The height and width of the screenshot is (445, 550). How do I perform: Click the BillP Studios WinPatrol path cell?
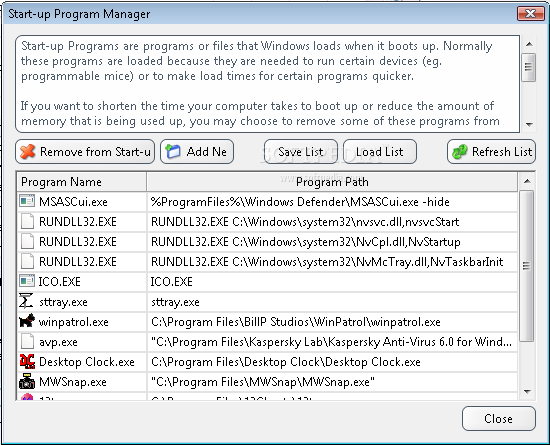point(332,322)
